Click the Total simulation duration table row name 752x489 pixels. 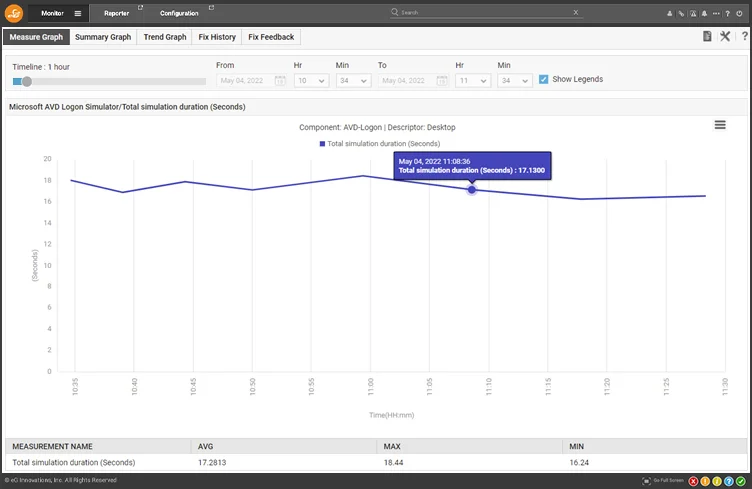(73, 463)
